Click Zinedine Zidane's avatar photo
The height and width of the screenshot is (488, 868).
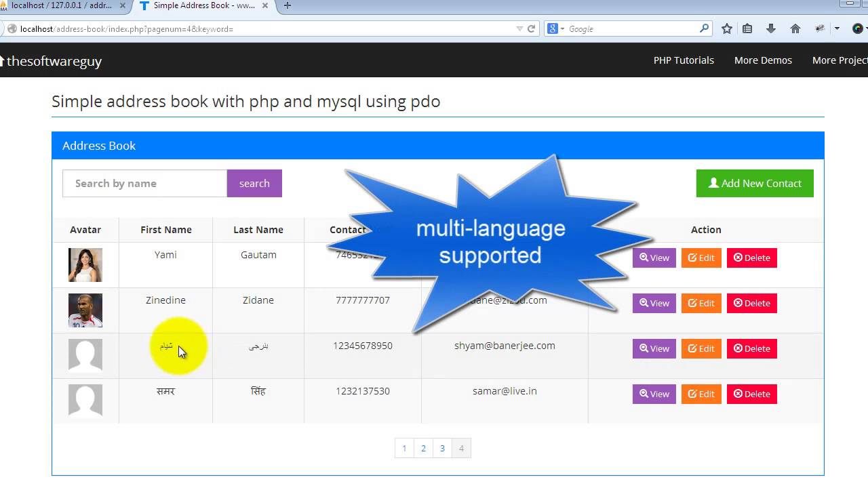[85, 310]
